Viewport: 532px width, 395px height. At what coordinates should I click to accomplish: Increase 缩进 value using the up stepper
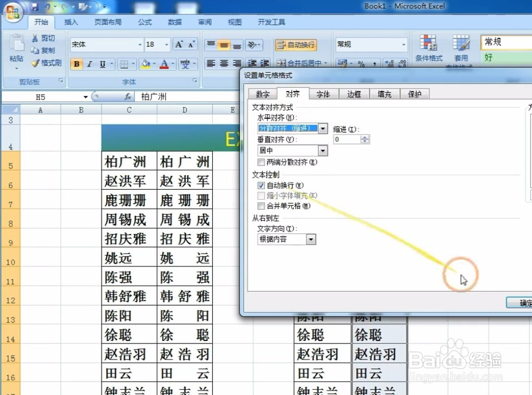point(365,136)
